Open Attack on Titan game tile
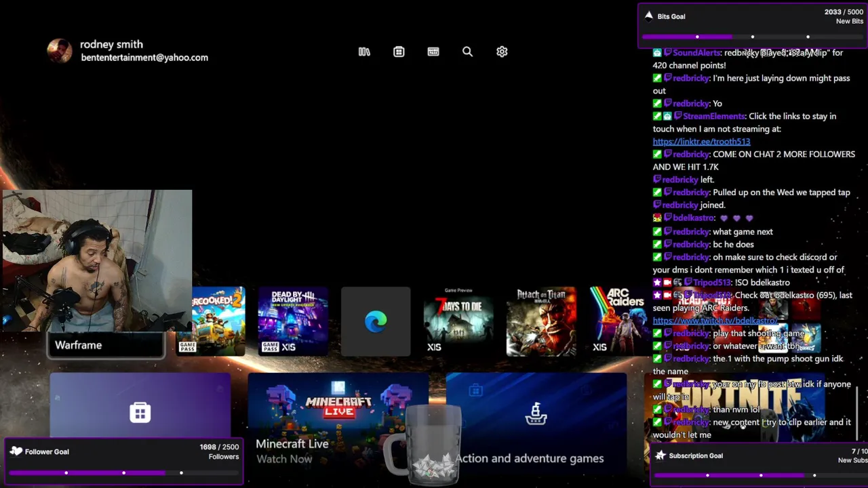Image resolution: width=868 pixels, height=488 pixels. click(541, 321)
